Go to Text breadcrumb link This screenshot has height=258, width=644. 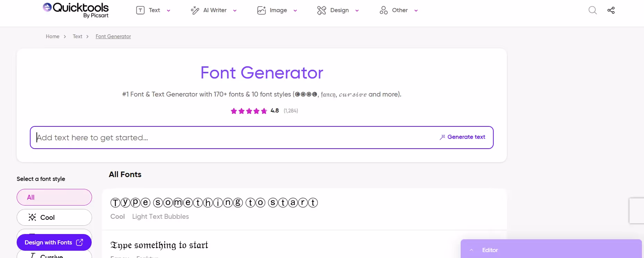click(x=77, y=36)
